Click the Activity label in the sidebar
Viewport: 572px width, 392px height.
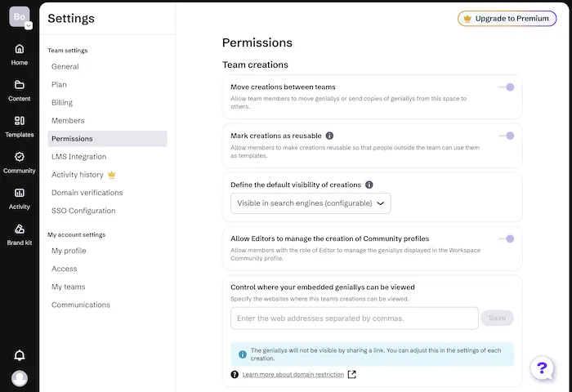pos(20,207)
